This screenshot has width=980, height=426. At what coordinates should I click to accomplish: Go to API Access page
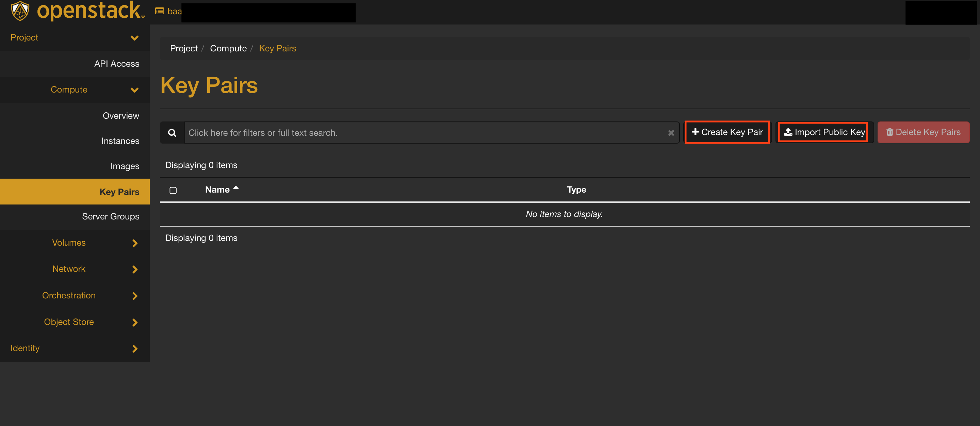[117, 64]
